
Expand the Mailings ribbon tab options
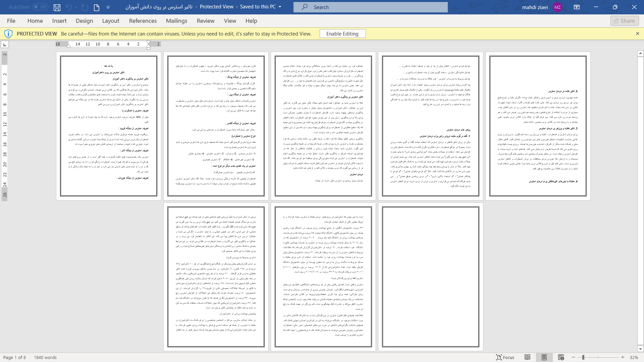tap(177, 21)
